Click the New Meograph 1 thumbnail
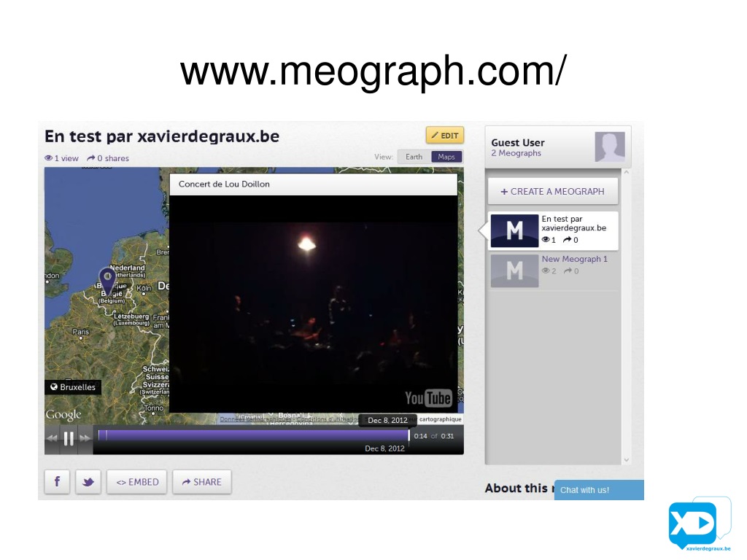This screenshot has width=747, height=560. click(x=514, y=271)
